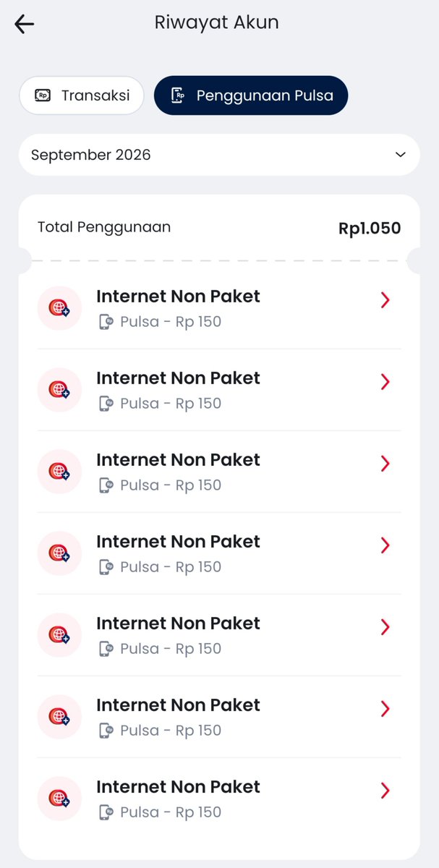Expand first Internet Non Paket entry via red chevron

coord(385,300)
